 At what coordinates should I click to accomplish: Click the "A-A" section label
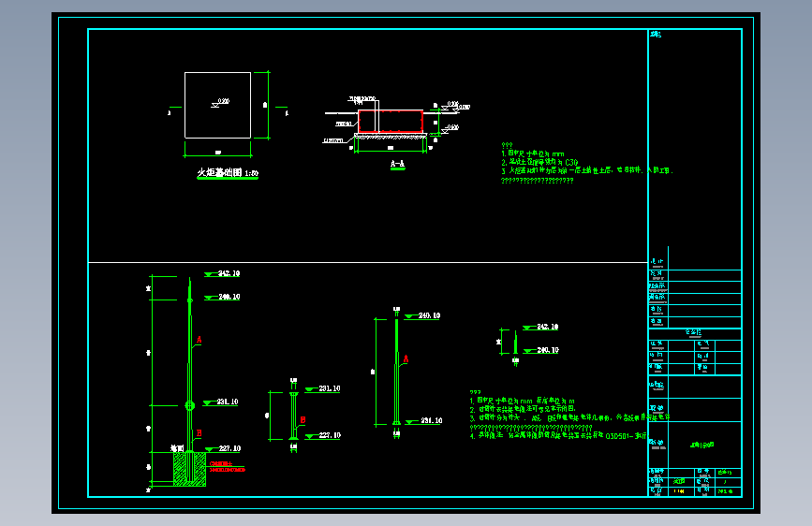pos(397,164)
